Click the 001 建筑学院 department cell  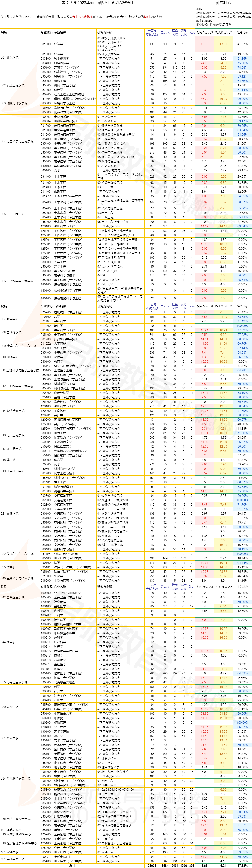coord(10,58)
